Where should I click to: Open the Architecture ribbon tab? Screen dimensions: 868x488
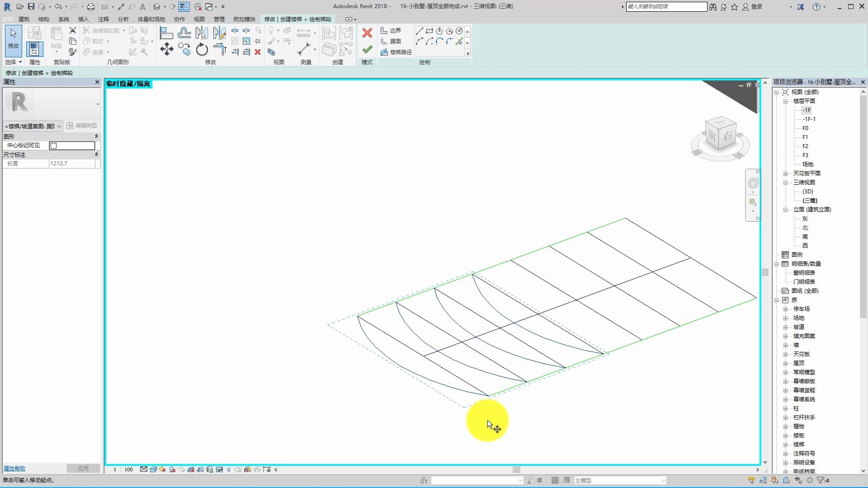point(24,19)
